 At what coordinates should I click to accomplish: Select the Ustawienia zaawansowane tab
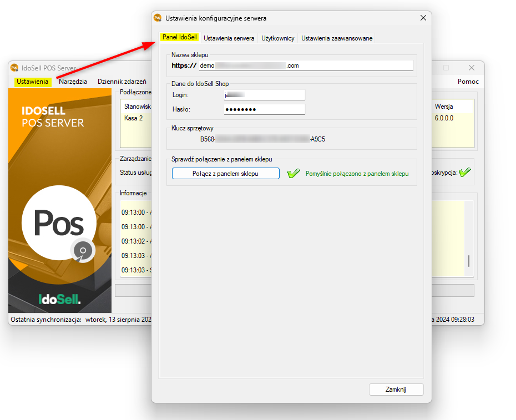pyautogui.click(x=337, y=38)
